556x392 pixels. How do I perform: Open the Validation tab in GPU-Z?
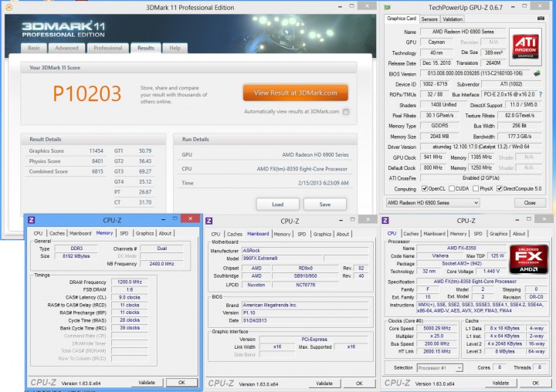[453, 19]
